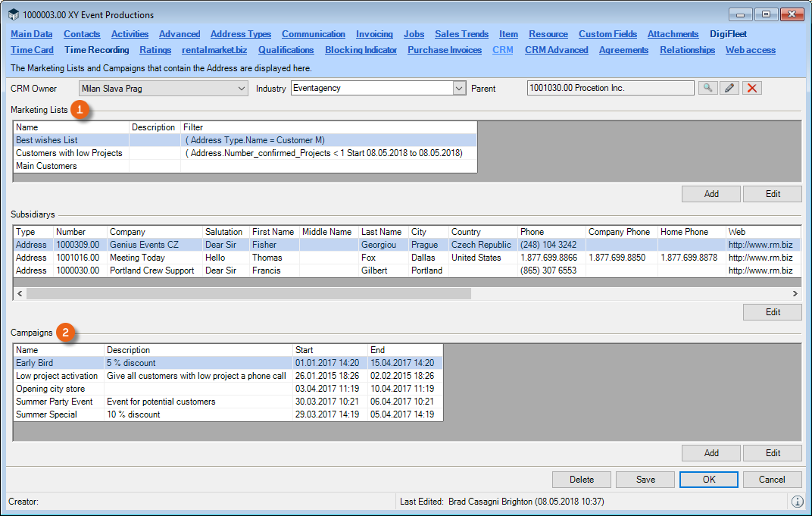This screenshot has width=812, height=516.
Task: Open the Main Data tab
Action: [32, 34]
